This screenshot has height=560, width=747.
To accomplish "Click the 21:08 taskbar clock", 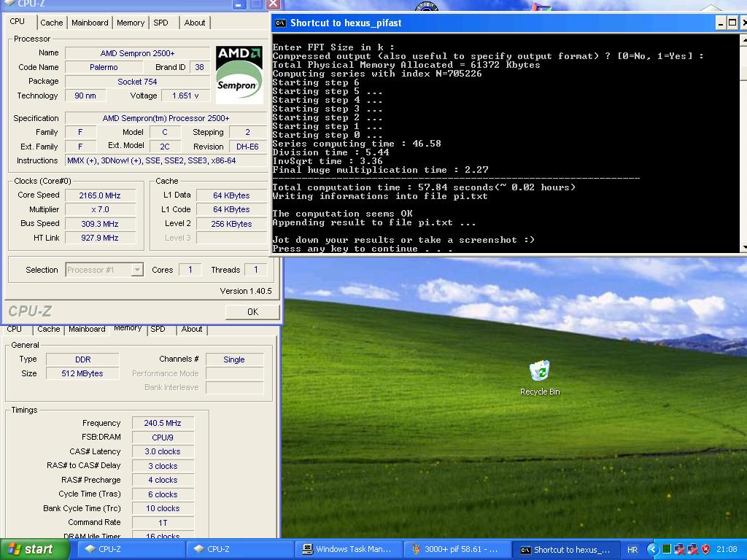I will click(x=727, y=550).
